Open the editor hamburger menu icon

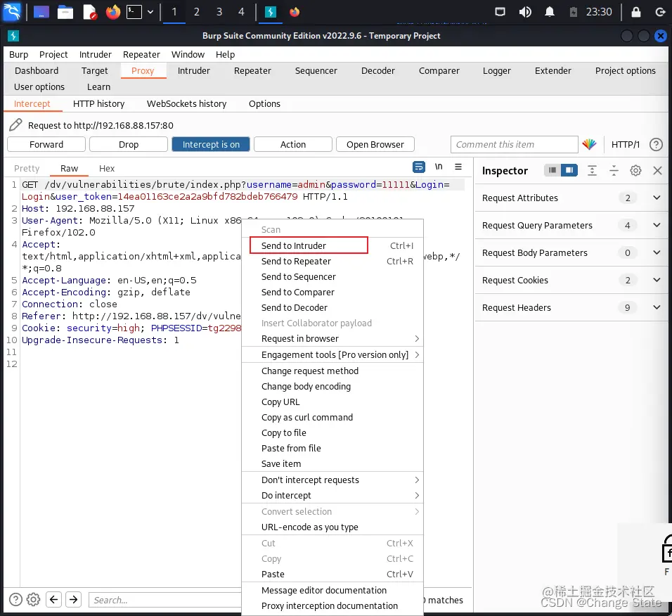(x=458, y=167)
